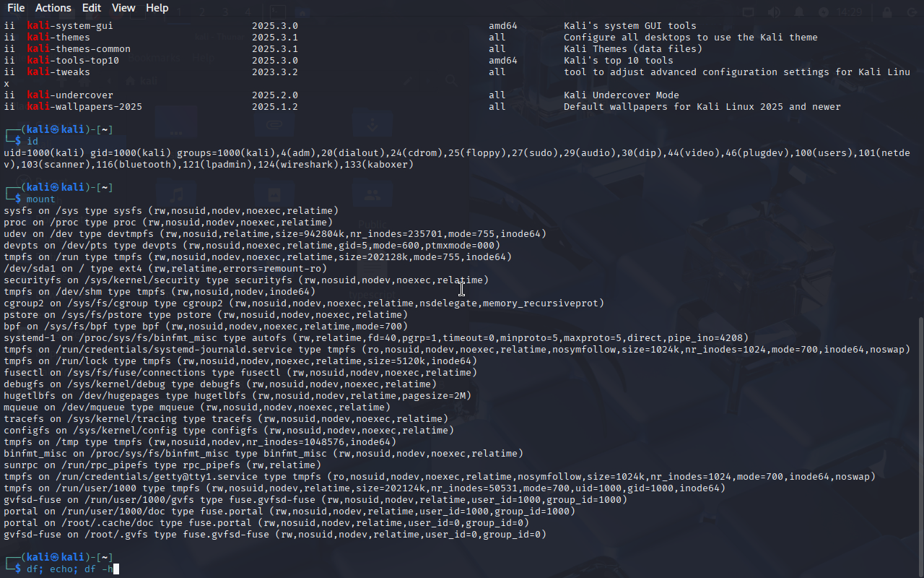
Task: Click the 'kali-undercover' package name
Action: [70, 95]
